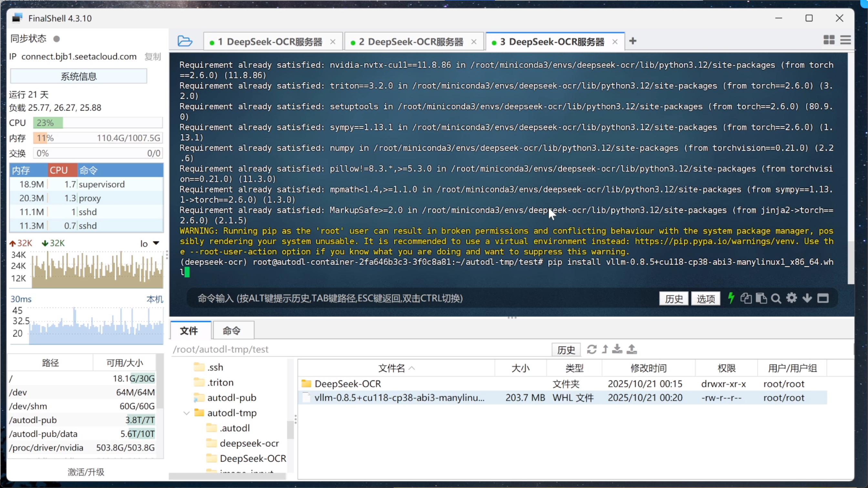Viewport: 868px width, 488px height.
Task: Open the connection manager folder icon
Action: pos(185,41)
